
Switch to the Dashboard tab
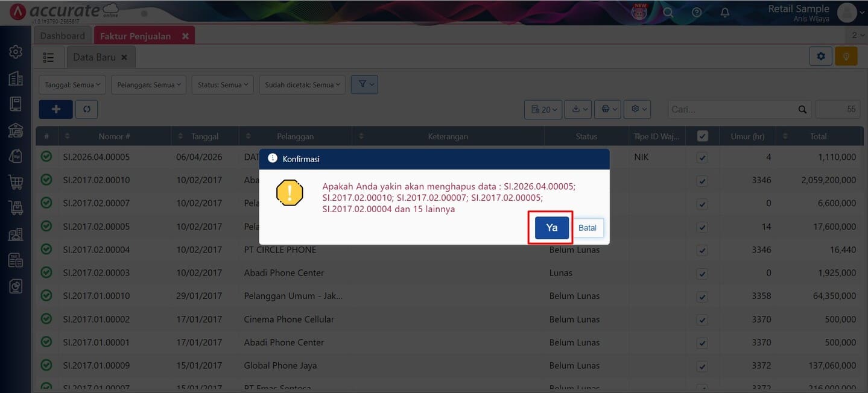coord(63,36)
